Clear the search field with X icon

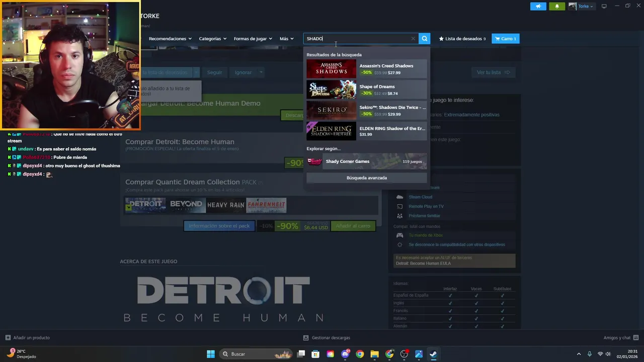[x=413, y=39]
